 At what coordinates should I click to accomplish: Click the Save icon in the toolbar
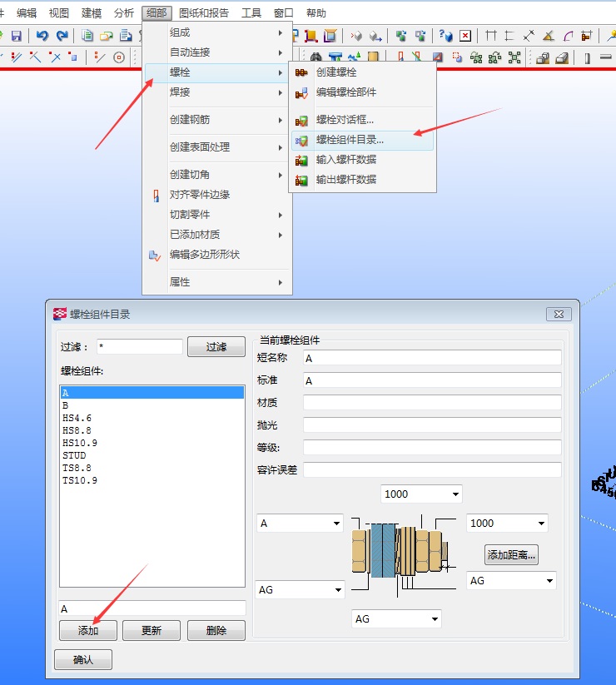(16, 36)
